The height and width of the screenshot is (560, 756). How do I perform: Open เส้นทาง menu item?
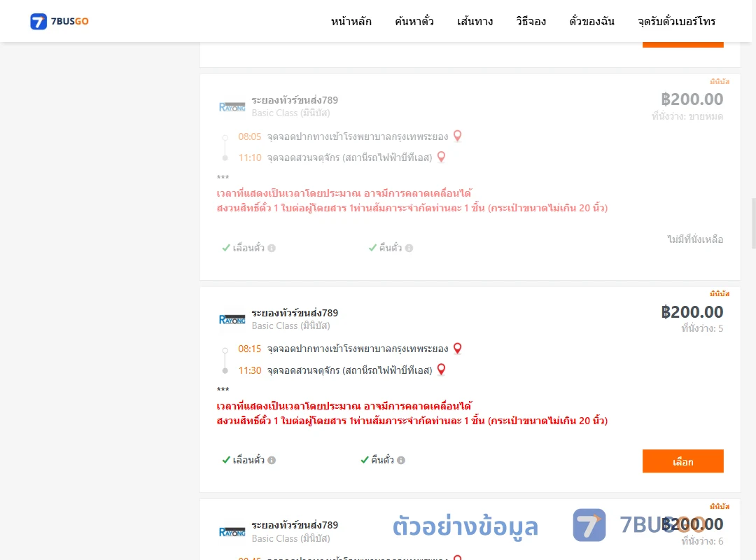[x=475, y=21]
